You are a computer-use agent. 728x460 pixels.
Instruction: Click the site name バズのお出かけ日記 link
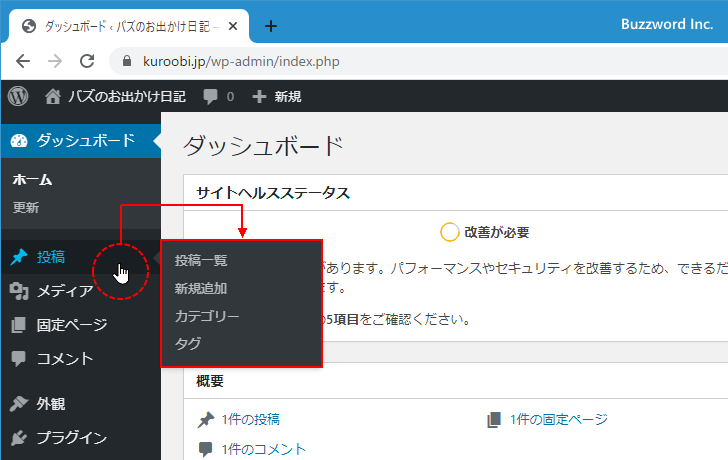(x=127, y=97)
